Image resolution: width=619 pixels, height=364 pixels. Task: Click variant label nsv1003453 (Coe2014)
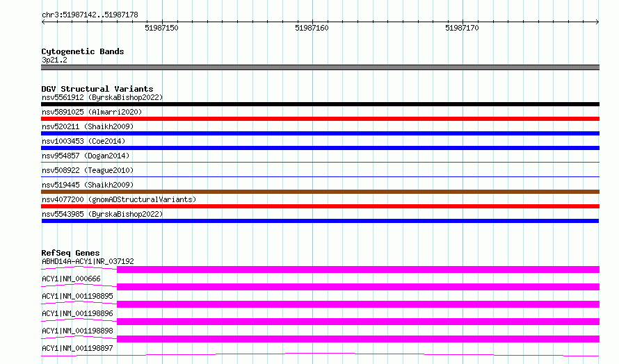pyautogui.click(x=83, y=141)
